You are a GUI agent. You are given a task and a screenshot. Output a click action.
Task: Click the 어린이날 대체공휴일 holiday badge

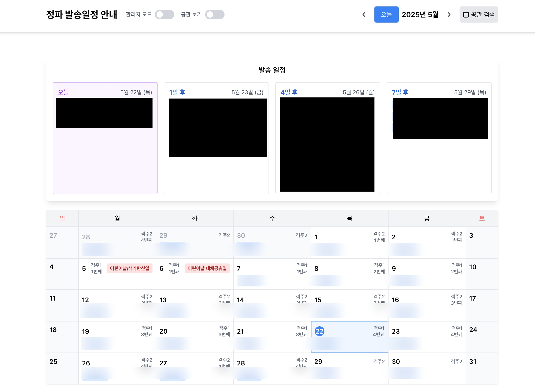pyautogui.click(x=207, y=268)
